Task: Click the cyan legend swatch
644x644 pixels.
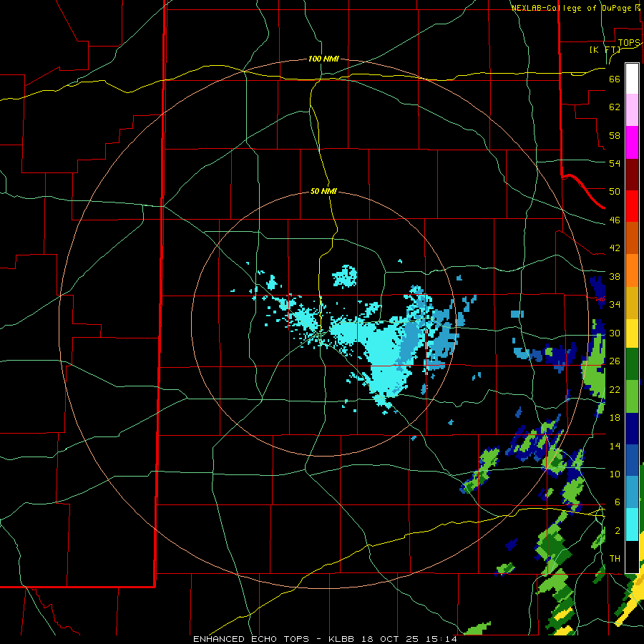Action: pyautogui.click(x=632, y=525)
